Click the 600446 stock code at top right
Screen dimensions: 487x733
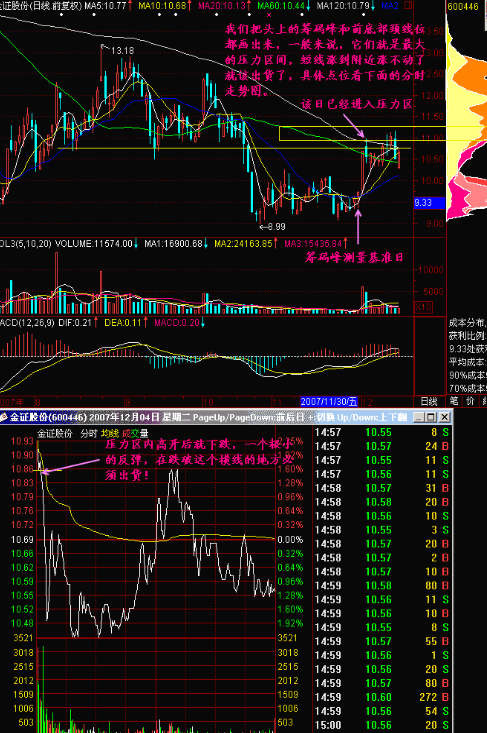tap(463, 6)
